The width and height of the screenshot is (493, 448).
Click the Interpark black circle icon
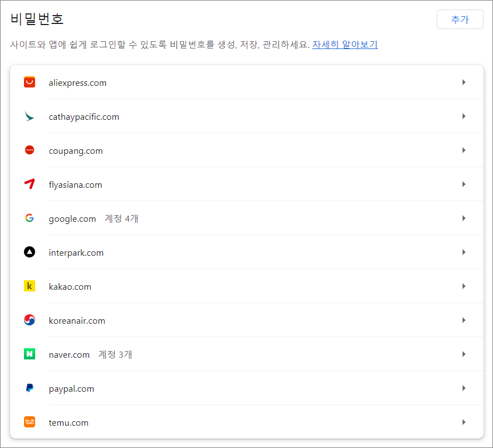[x=30, y=252]
